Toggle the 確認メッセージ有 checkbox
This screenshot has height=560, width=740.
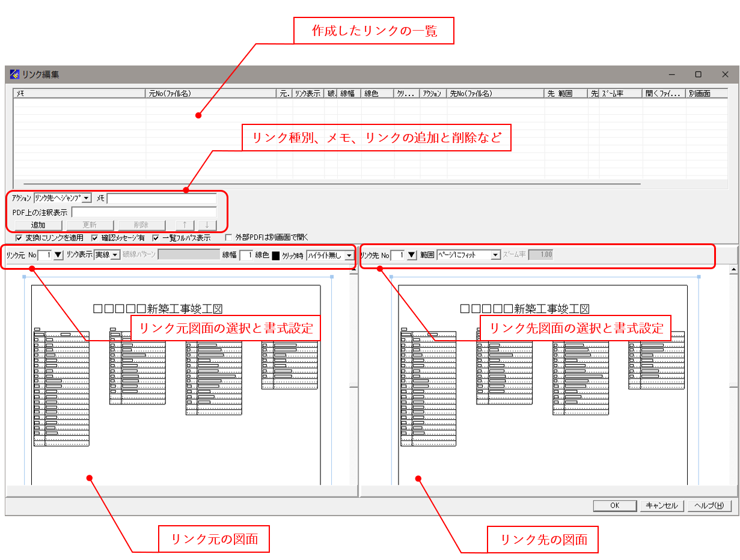coord(94,237)
